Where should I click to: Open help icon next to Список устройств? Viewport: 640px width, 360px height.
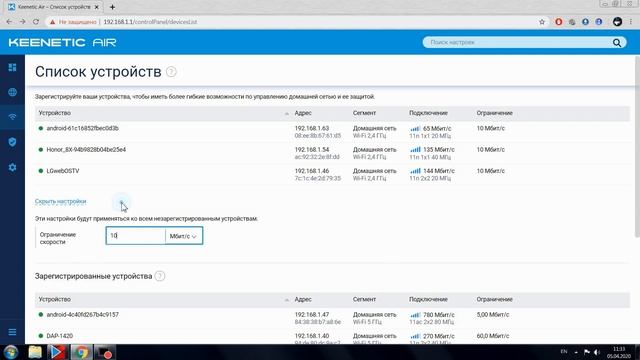(171, 72)
